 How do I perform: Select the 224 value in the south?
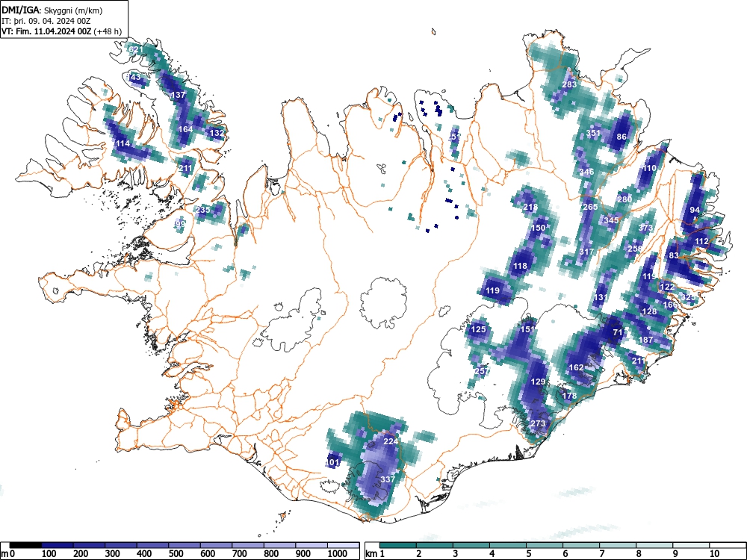tap(391, 441)
